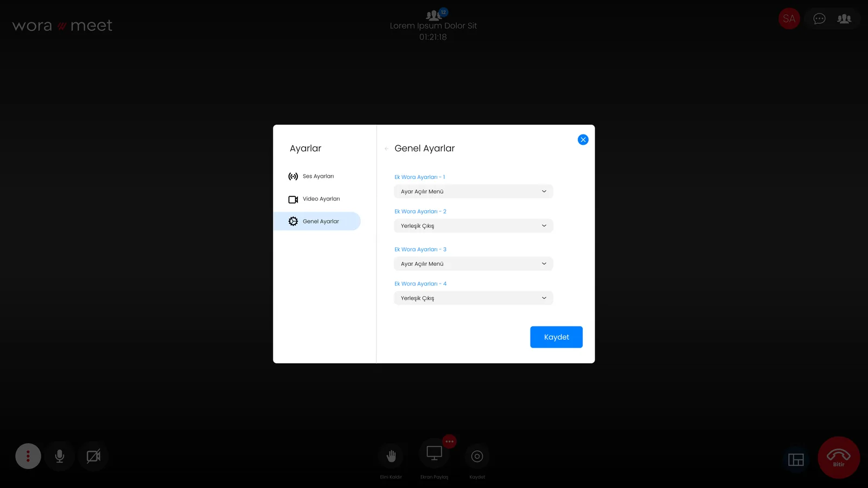Go back with the arrow before Genel Ayarlar

coord(386,149)
